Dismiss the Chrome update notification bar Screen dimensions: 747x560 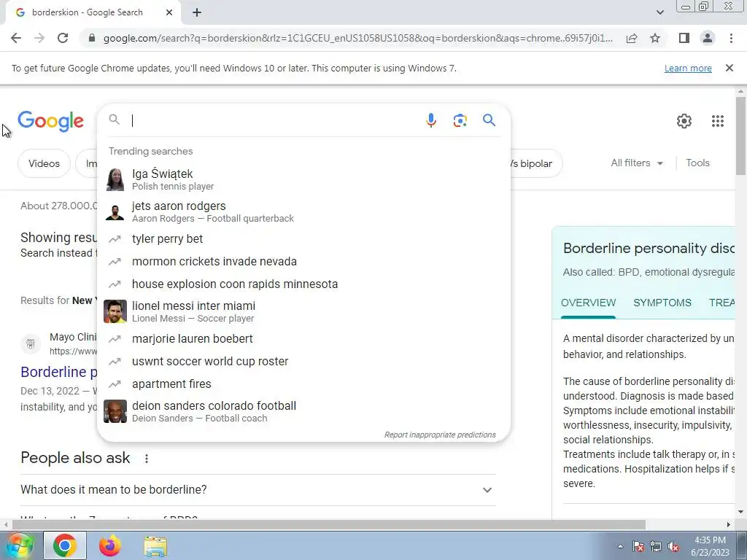[x=729, y=68]
